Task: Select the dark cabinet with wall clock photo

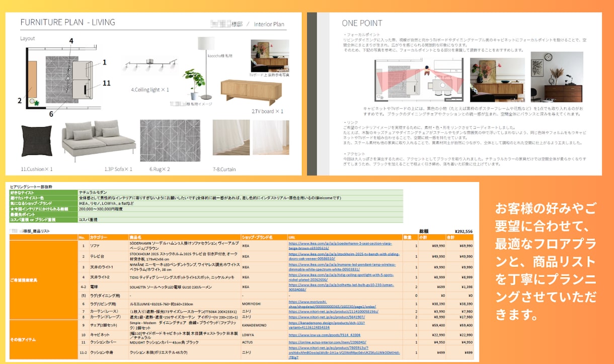Action: click(557, 77)
